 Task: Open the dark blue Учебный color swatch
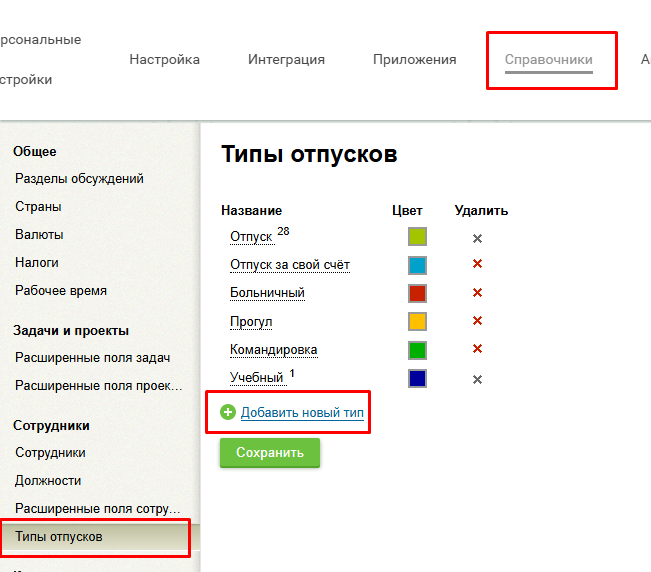click(x=417, y=379)
